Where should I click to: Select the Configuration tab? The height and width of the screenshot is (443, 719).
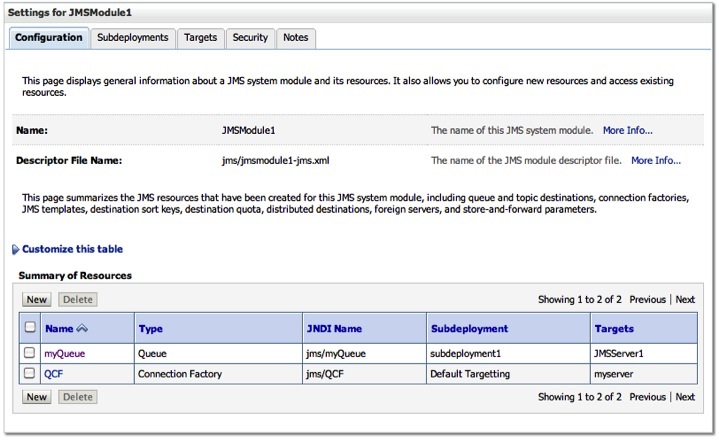pyautogui.click(x=49, y=37)
